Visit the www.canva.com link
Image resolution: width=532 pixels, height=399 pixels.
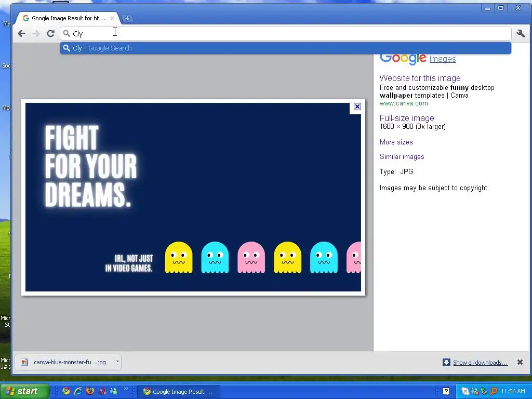(x=404, y=103)
